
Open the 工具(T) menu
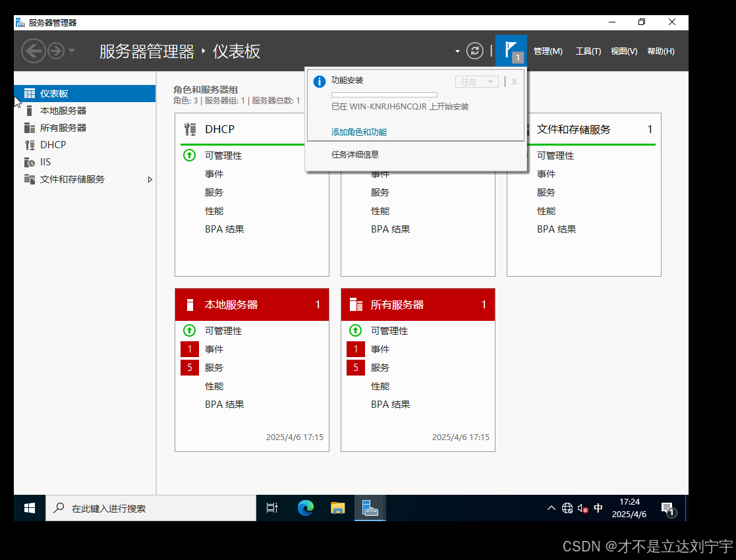(x=587, y=50)
